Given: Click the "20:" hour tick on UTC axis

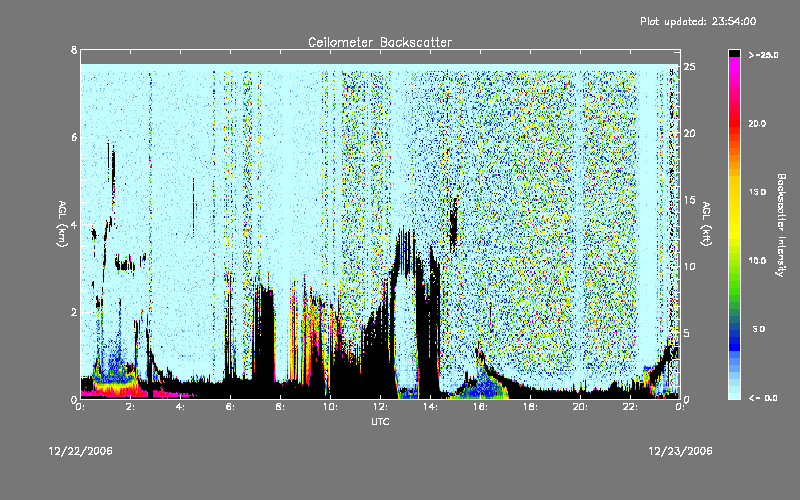Looking at the screenshot, I should tap(580, 407).
